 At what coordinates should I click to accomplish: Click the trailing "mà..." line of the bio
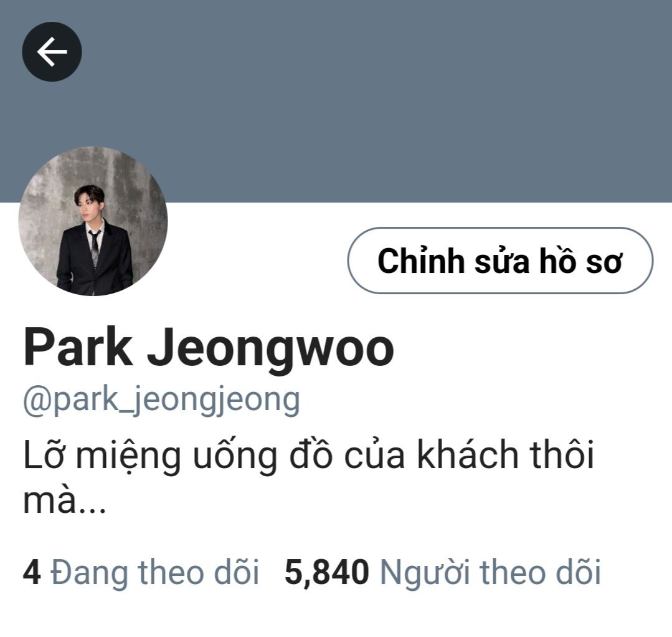coord(64,501)
